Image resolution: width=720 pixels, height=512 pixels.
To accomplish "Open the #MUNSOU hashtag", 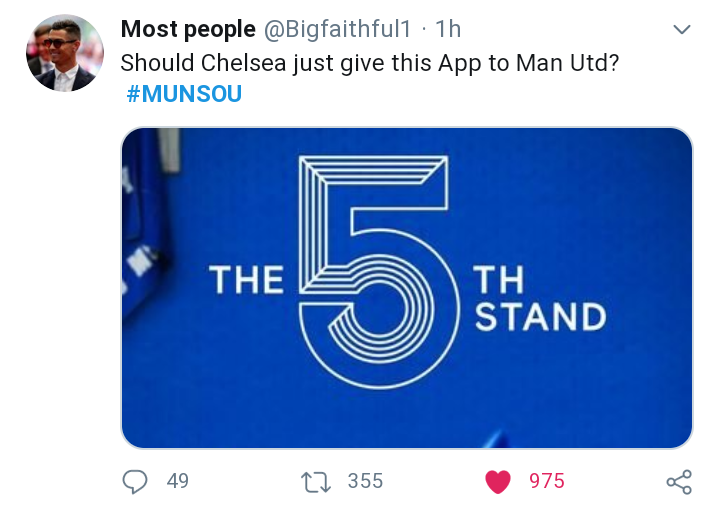I will 184,95.
